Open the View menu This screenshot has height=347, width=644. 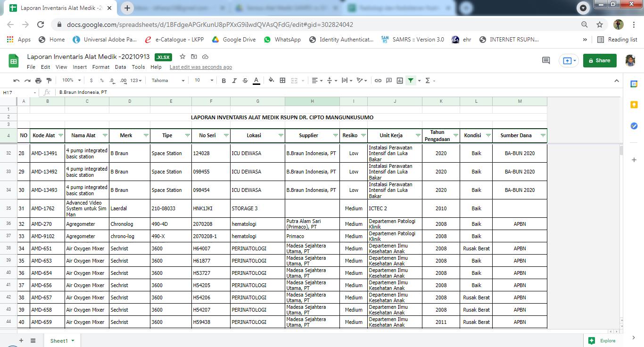pyautogui.click(x=61, y=67)
